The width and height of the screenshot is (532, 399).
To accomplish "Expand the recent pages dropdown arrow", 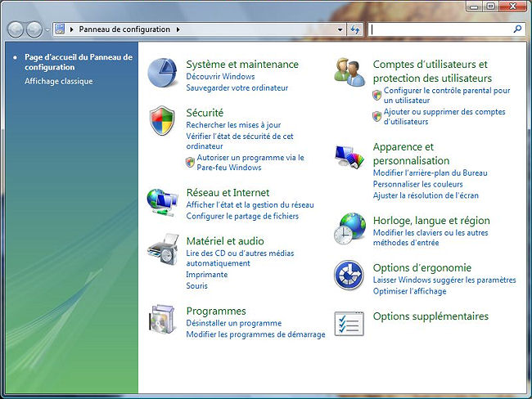I will pos(47,29).
